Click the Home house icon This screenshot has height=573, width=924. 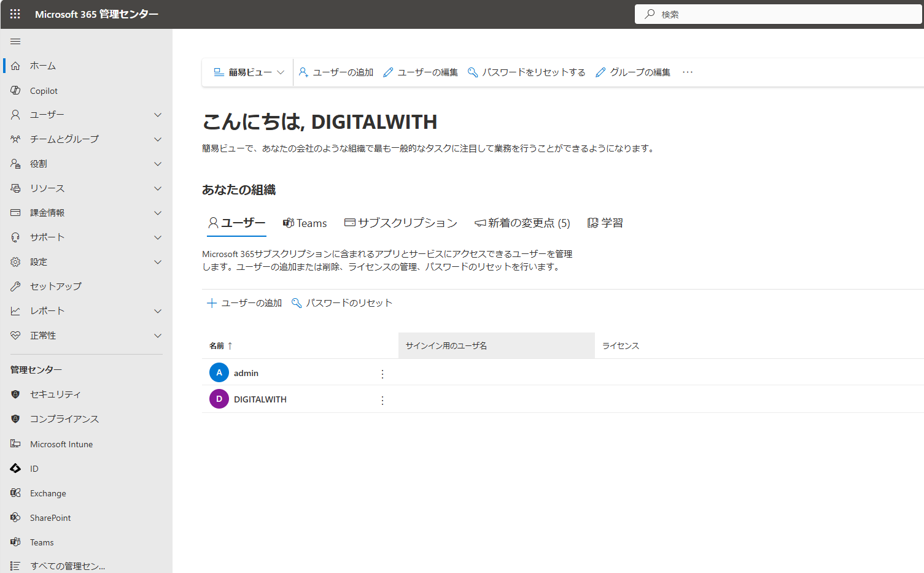(x=15, y=66)
